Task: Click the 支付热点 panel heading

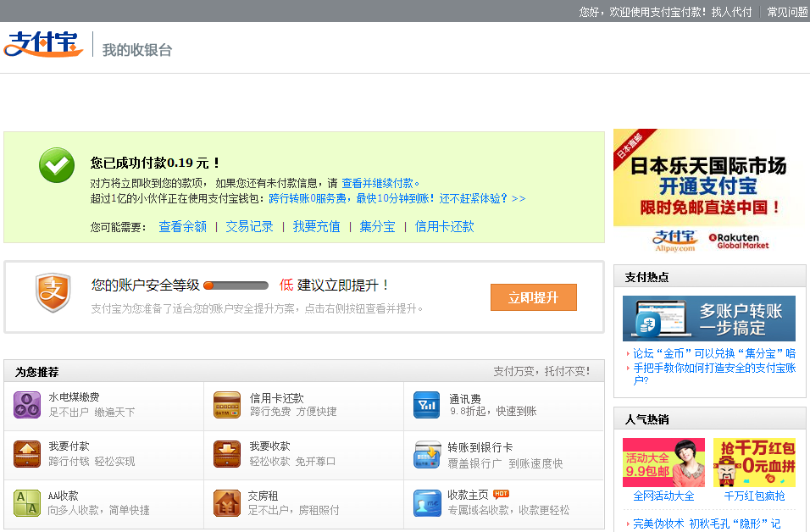Action: (646, 277)
